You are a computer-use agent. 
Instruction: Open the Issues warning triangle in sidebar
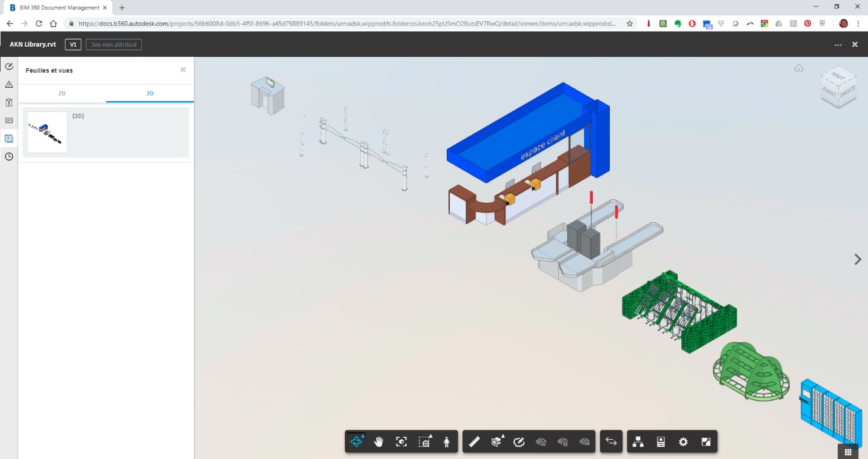(9, 84)
